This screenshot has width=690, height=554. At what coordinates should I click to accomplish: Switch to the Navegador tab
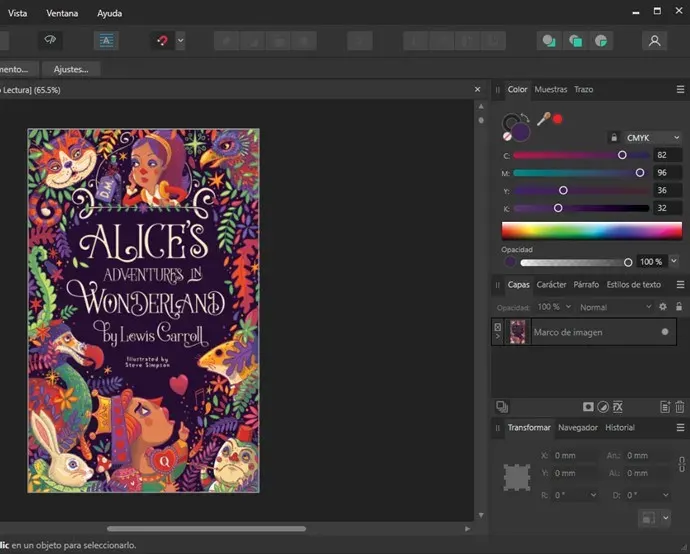578,428
